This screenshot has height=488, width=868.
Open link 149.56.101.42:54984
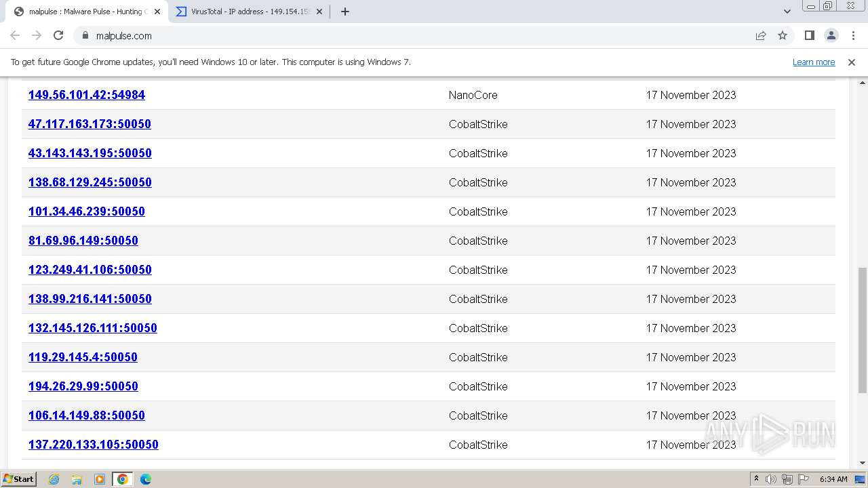[87, 95]
